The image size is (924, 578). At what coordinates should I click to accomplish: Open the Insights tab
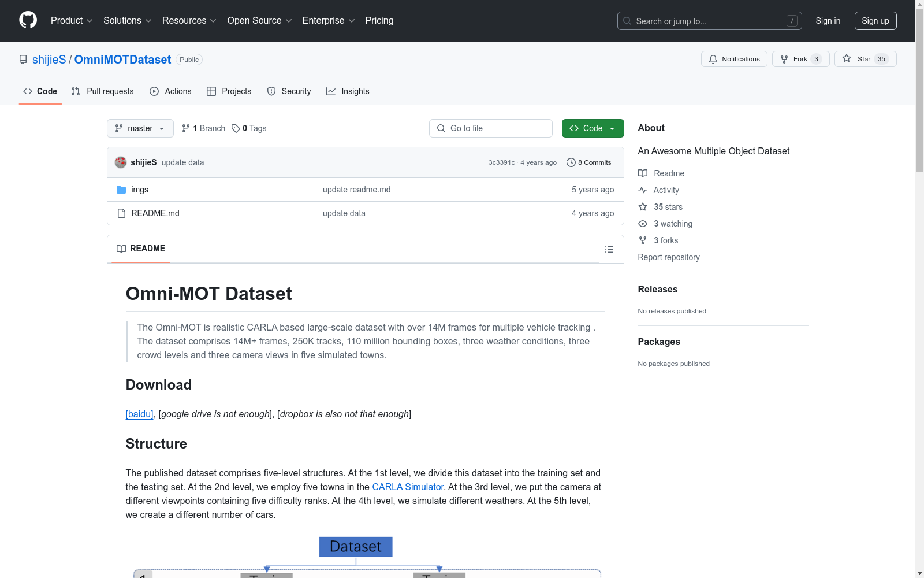[x=348, y=91]
